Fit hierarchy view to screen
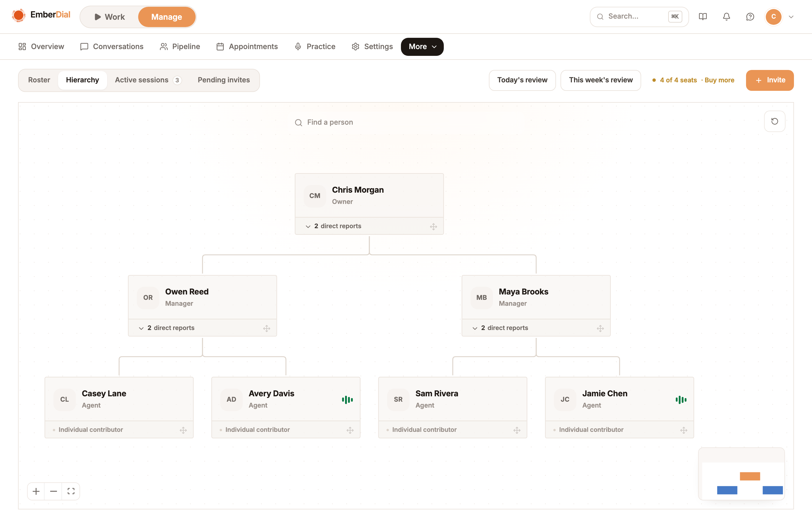 click(71, 491)
